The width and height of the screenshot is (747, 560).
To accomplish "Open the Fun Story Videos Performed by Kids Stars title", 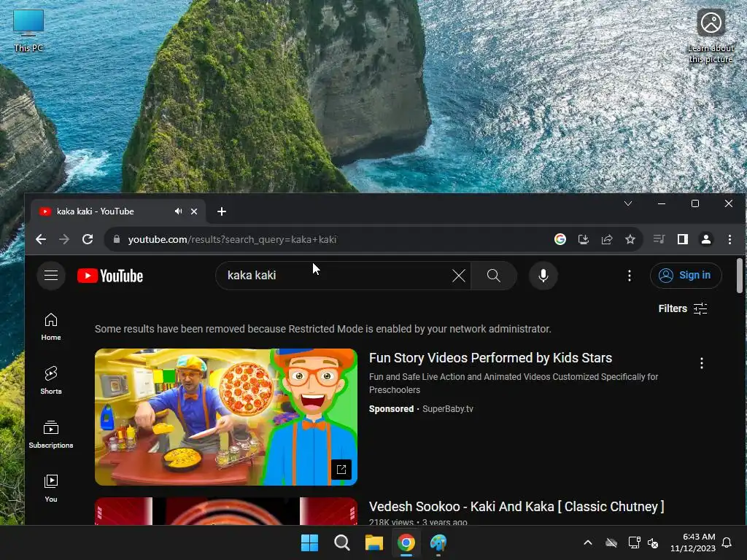I will point(490,358).
